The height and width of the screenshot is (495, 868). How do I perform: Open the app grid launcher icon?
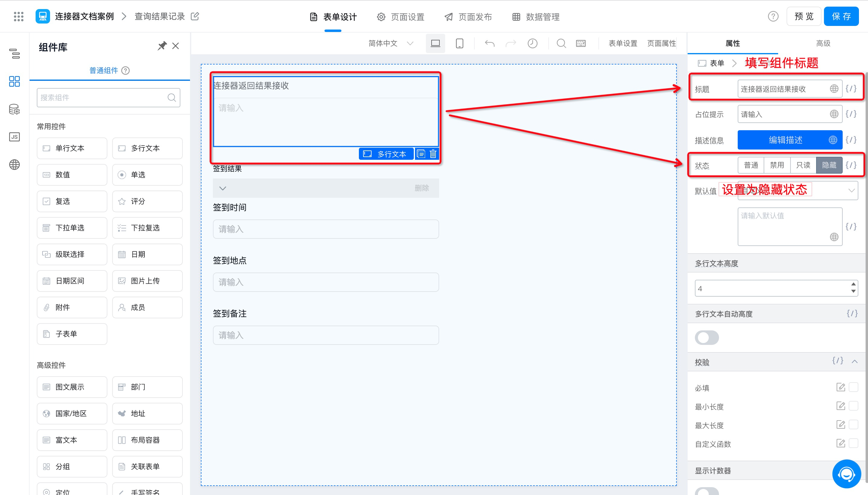click(x=18, y=16)
